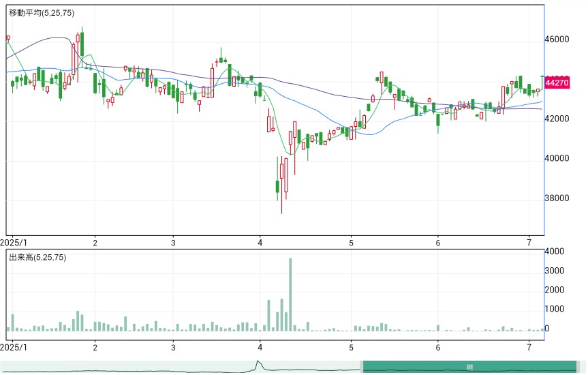Click the 2025/1 date label under price chart
This screenshot has height=375, width=588.
coord(14,243)
